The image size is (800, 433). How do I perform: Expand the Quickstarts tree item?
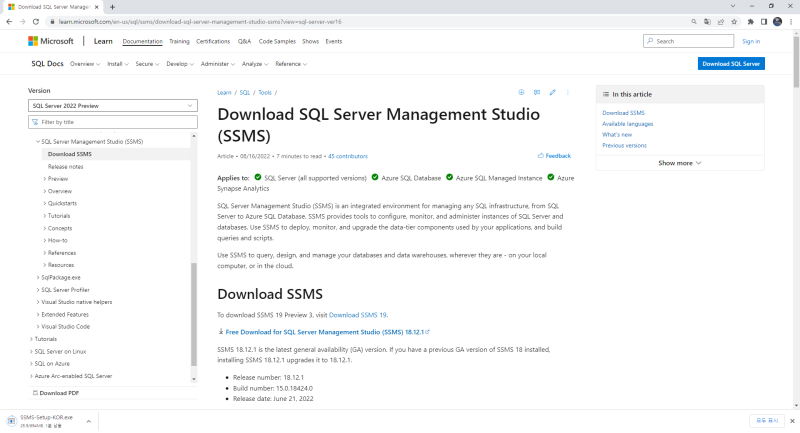tap(44, 203)
